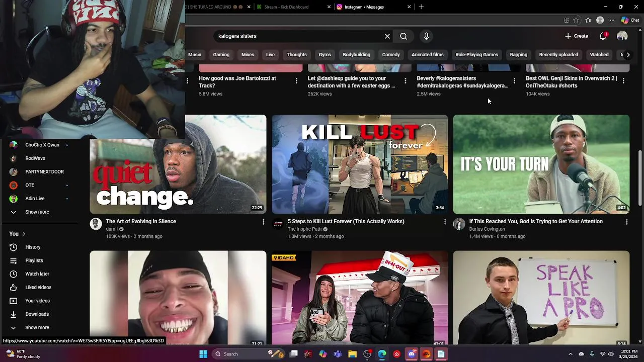Select the Gaming filter chip
The width and height of the screenshot is (644, 362).
pyautogui.click(x=221, y=55)
